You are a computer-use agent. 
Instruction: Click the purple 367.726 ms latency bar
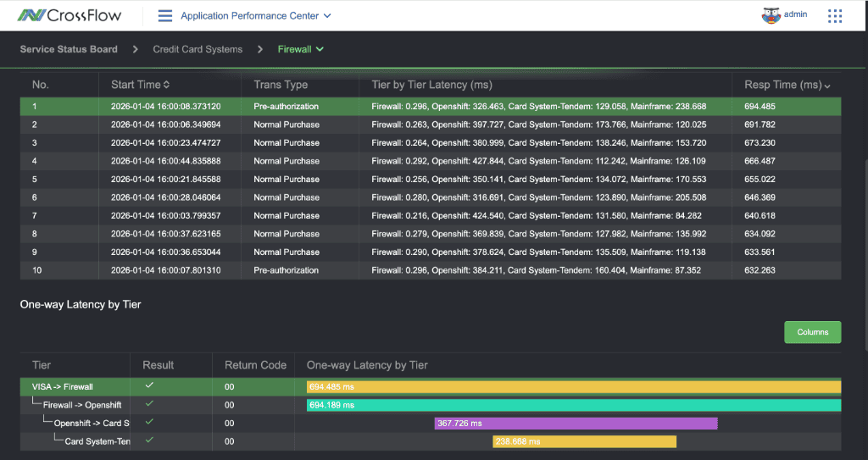coord(576,423)
